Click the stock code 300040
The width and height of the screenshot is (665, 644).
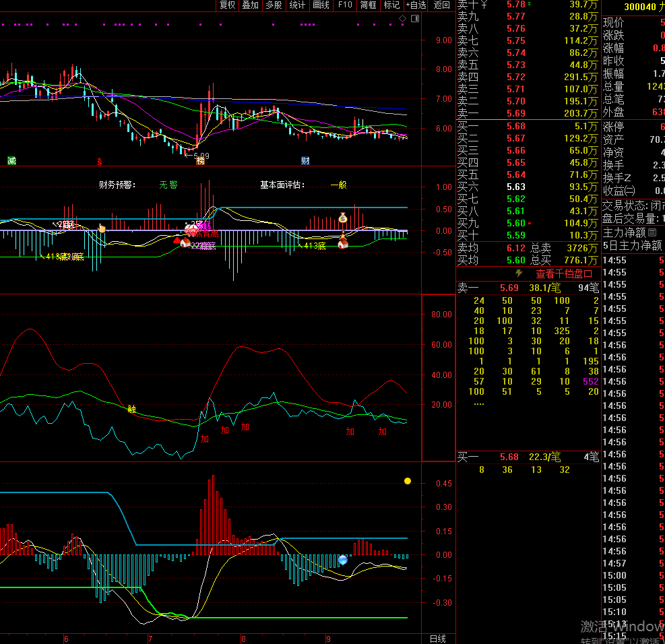[640, 7]
